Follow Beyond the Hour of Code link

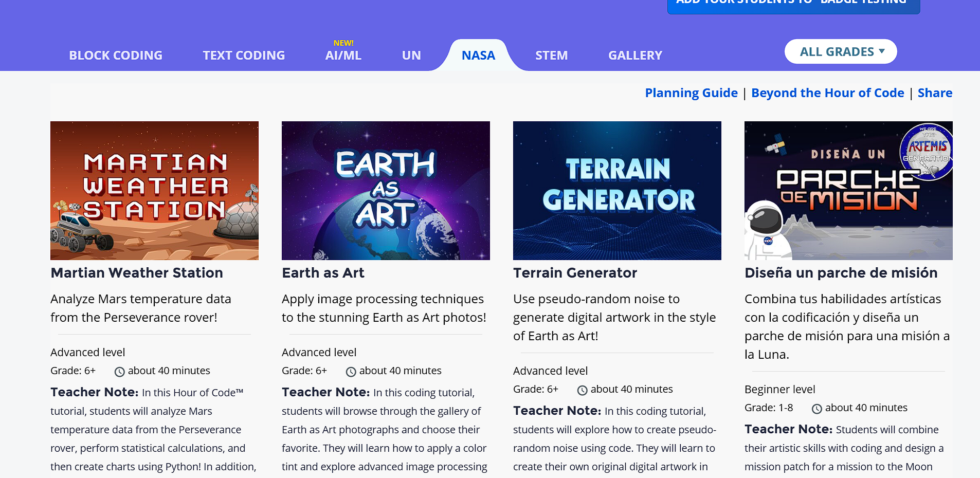pyautogui.click(x=828, y=93)
